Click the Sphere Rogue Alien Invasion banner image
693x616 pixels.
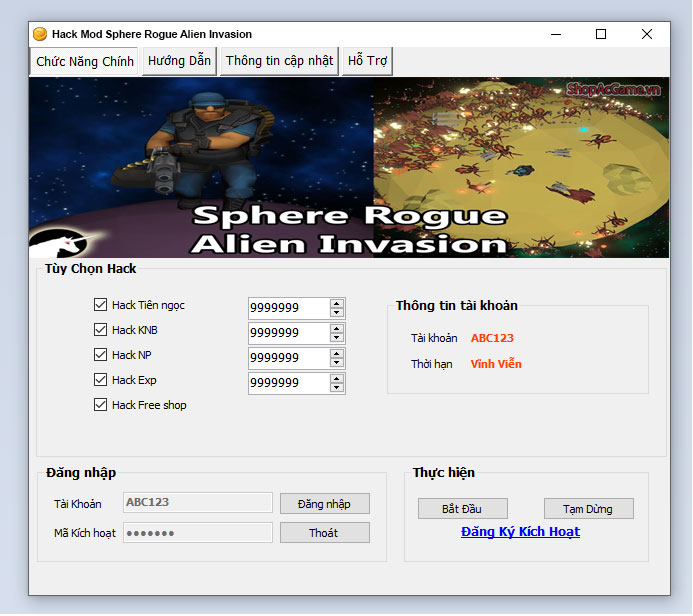point(349,167)
